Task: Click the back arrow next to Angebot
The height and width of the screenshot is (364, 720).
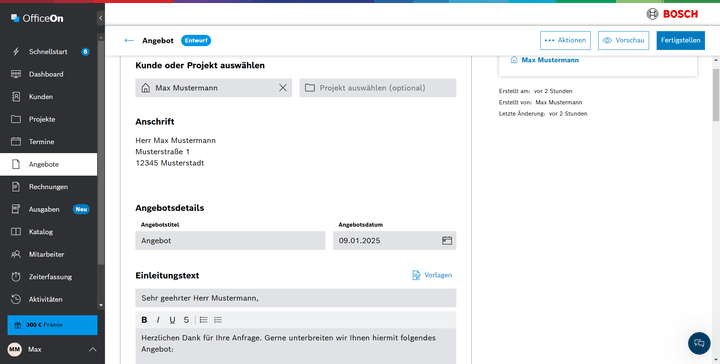Action: 129,40
